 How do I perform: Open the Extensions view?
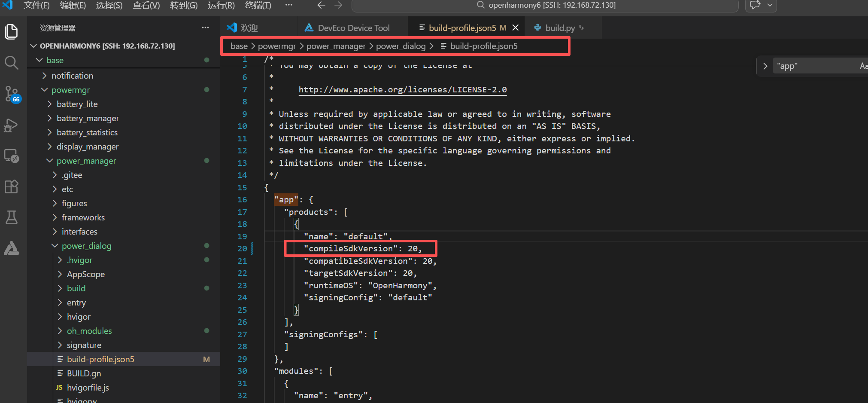point(12,186)
